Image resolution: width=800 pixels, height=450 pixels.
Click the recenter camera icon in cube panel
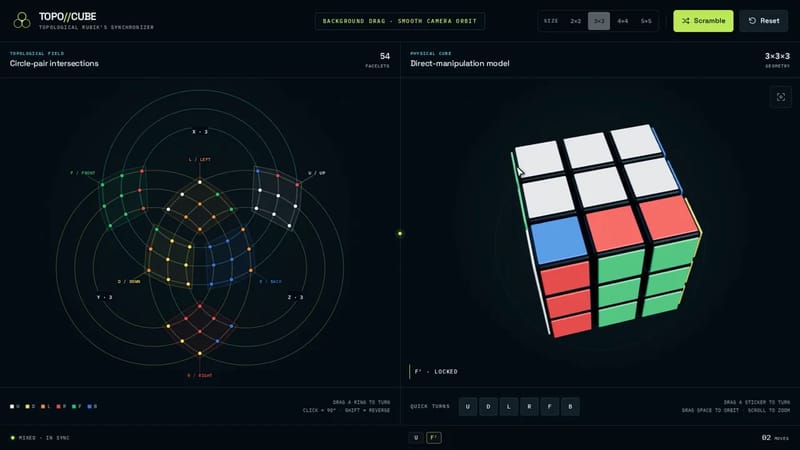coord(781,97)
